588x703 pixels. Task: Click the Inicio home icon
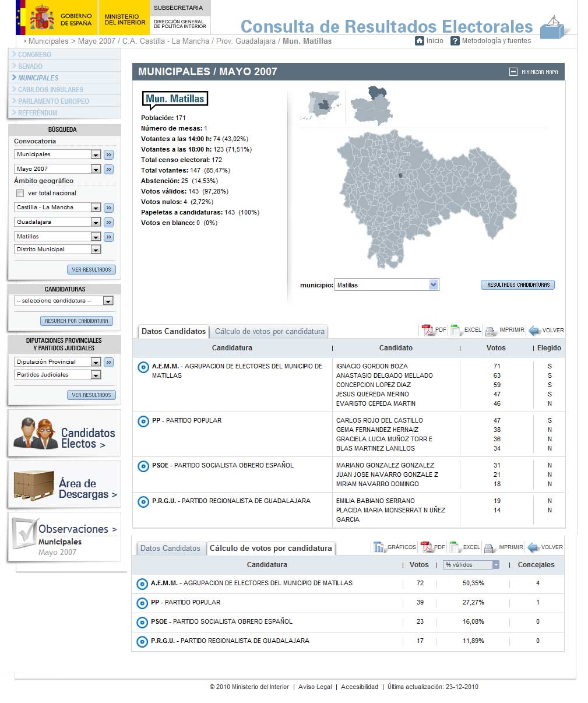click(420, 41)
